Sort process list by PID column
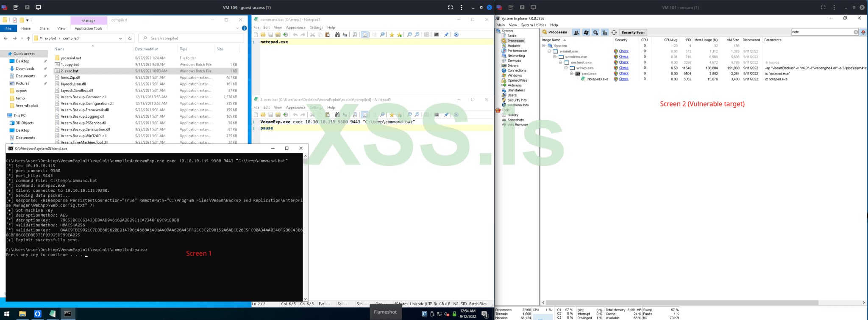Image resolution: width=868 pixels, height=320 pixels. click(x=688, y=40)
